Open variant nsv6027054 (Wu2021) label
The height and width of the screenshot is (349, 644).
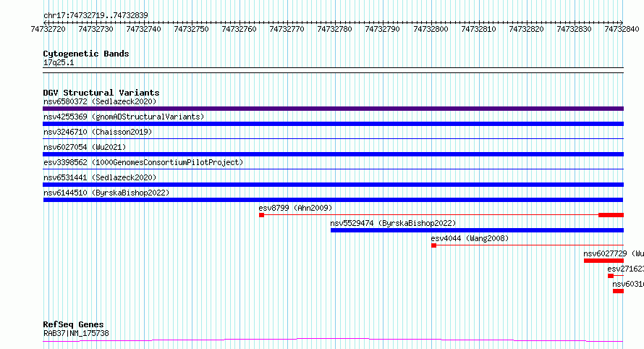85,147
